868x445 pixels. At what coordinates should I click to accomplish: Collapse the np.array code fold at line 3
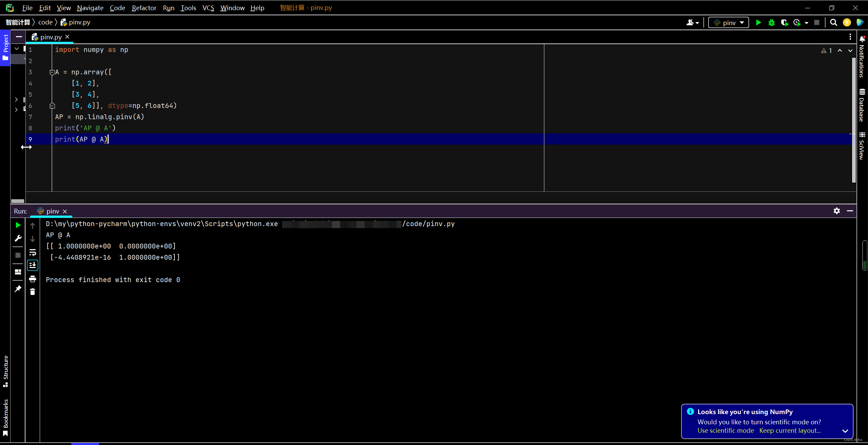(52, 72)
